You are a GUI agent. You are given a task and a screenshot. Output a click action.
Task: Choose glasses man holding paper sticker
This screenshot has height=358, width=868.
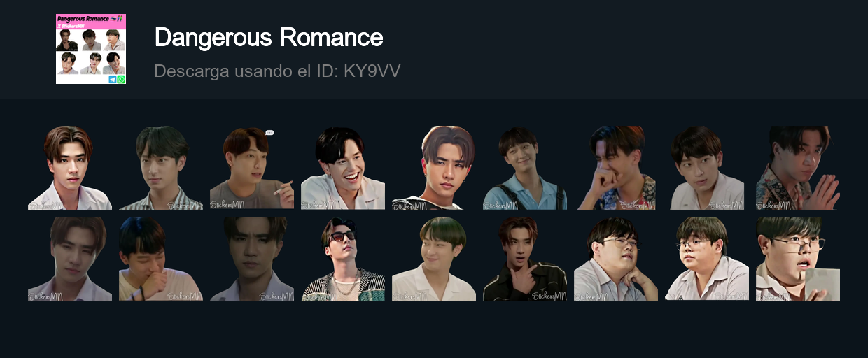click(798, 259)
